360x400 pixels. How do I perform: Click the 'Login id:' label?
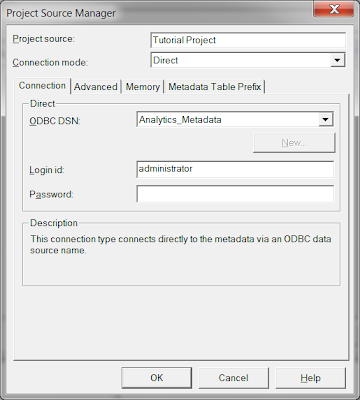tap(47, 170)
